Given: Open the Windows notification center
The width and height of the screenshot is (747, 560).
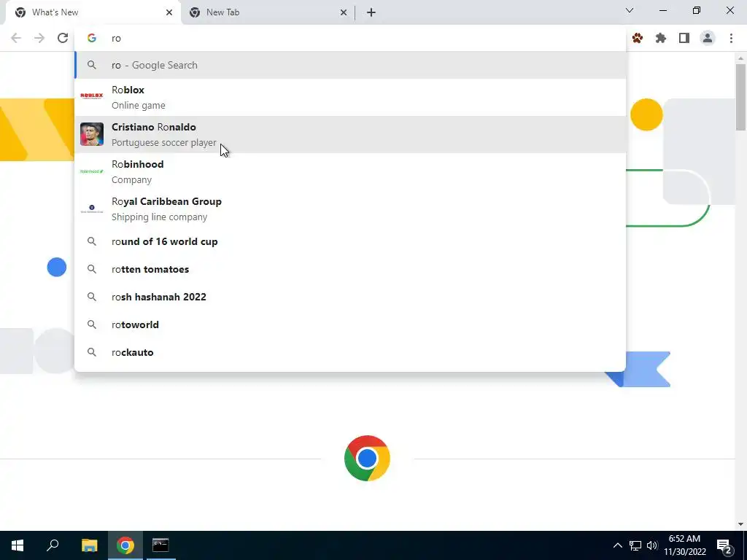Looking at the screenshot, I should coord(724,546).
